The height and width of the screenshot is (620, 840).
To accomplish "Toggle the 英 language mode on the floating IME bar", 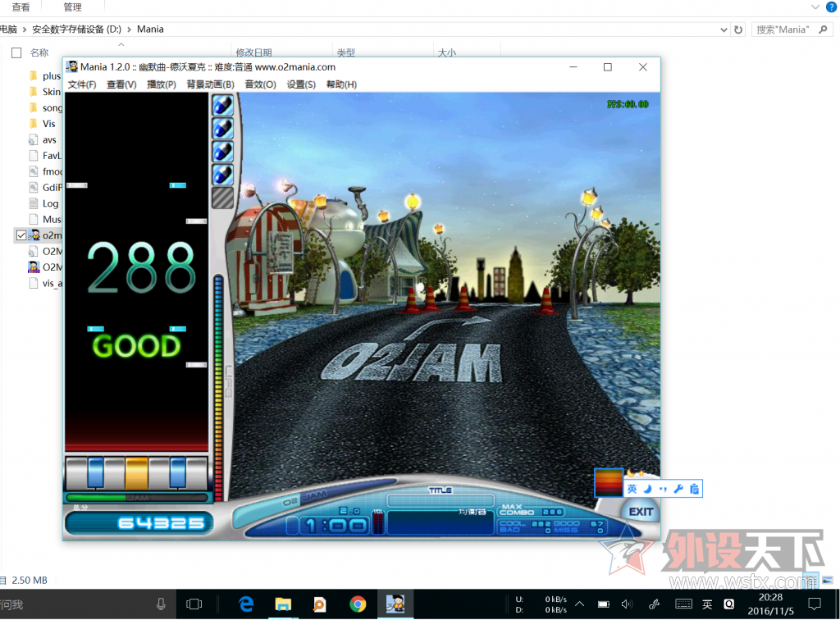I will [x=632, y=488].
